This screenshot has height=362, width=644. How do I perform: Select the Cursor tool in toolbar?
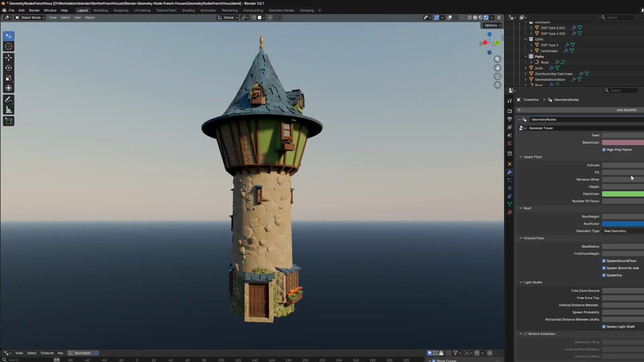[x=9, y=47]
